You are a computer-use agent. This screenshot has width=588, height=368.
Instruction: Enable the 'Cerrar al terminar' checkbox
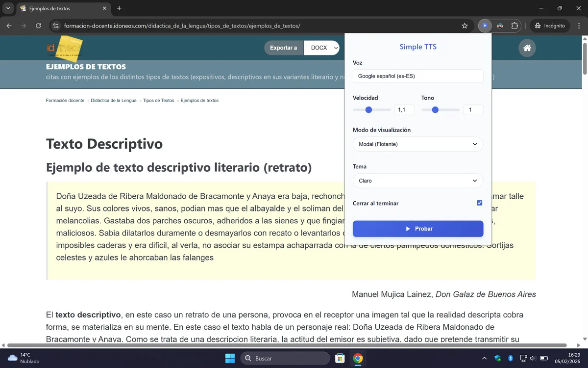tap(479, 203)
